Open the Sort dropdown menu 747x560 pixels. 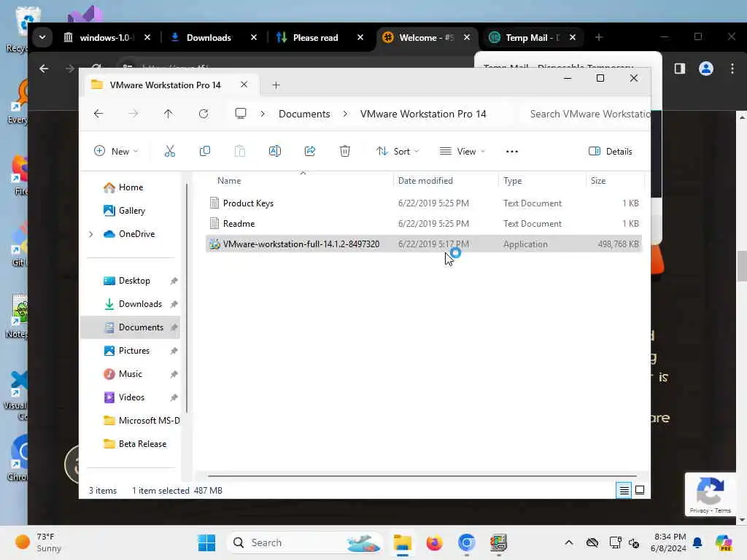pyautogui.click(x=398, y=152)
